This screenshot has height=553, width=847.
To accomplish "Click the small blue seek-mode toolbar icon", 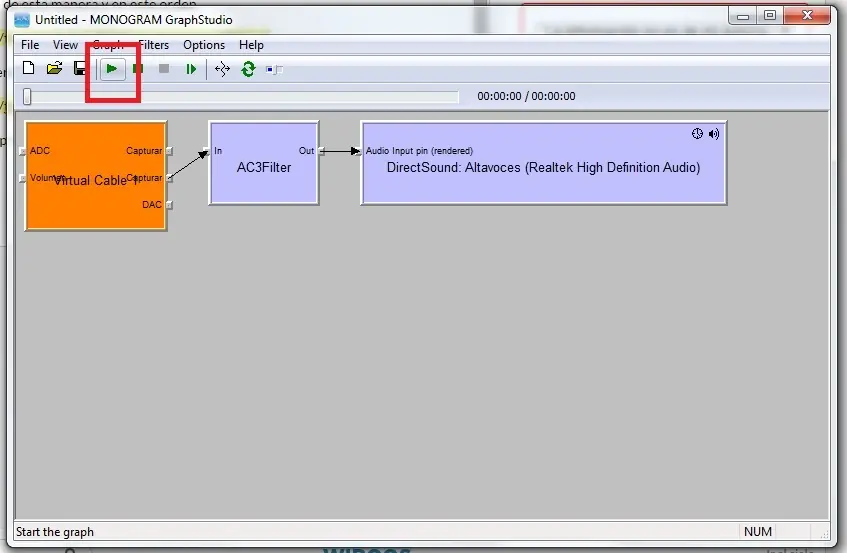I will 274,69.
